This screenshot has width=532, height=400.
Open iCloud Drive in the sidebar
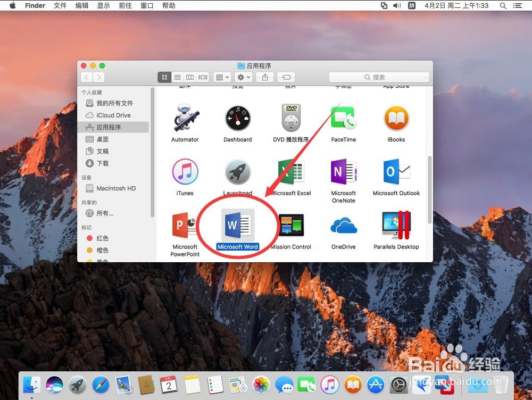click(x=113, y=115)
